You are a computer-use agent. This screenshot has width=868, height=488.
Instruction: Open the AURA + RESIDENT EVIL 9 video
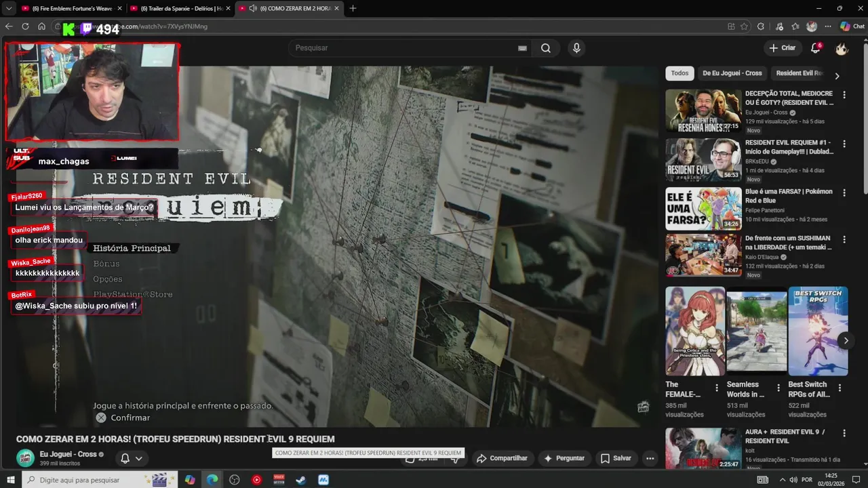[x=703, y=448]
